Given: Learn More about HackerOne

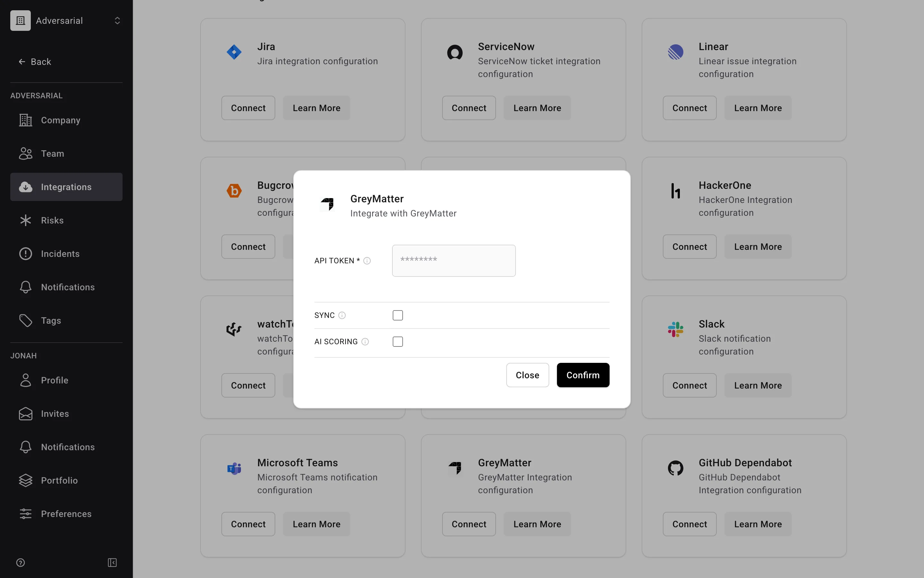Looking at the screenshot, I should [758, 247].
